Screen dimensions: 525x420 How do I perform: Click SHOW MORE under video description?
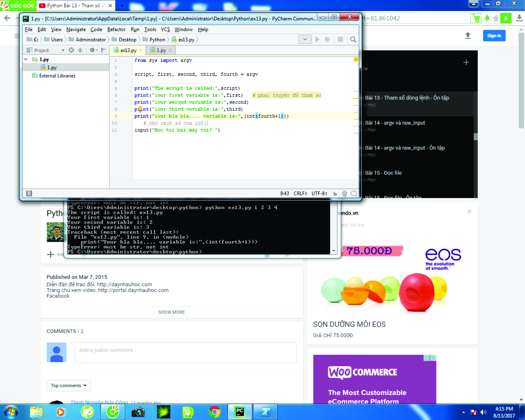point(172,312)
